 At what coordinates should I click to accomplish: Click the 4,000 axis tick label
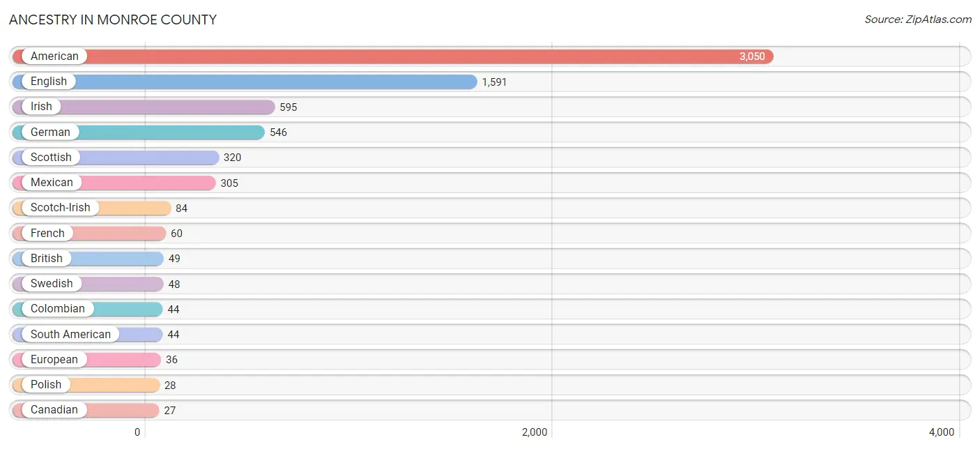coord(942,432)
